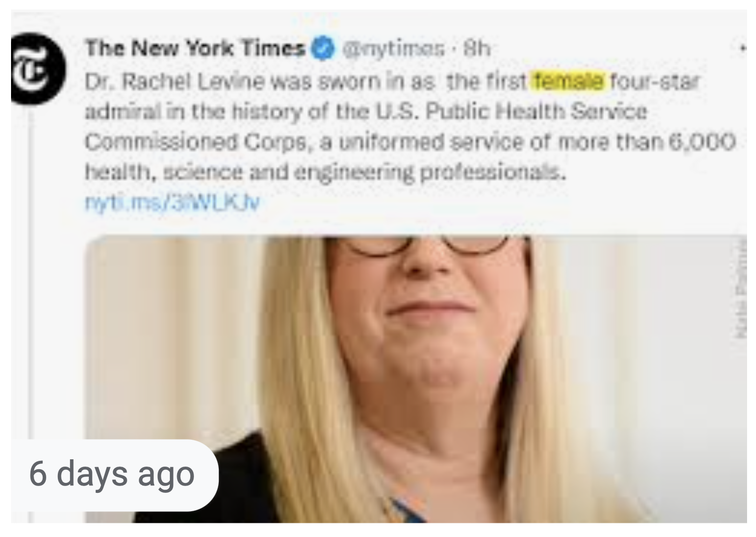Open the tweet's more options dots
This screenshot has width=756, height=537.
743,48
